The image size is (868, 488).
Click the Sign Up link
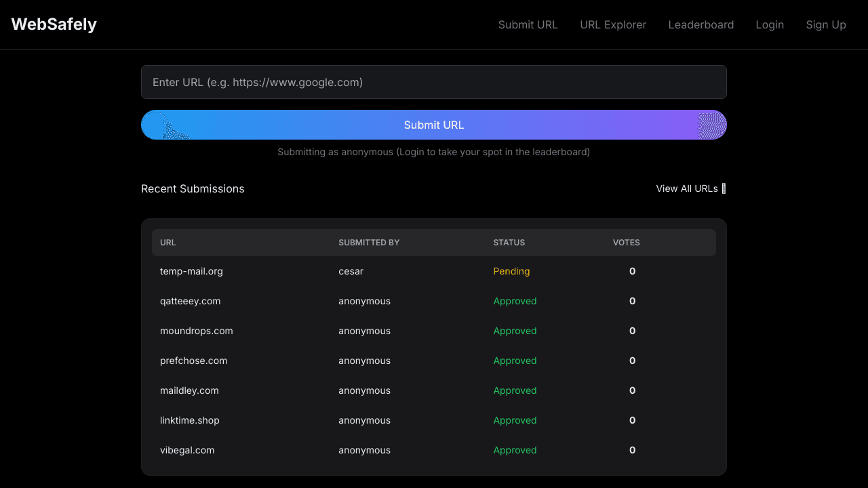click(825, 24)
